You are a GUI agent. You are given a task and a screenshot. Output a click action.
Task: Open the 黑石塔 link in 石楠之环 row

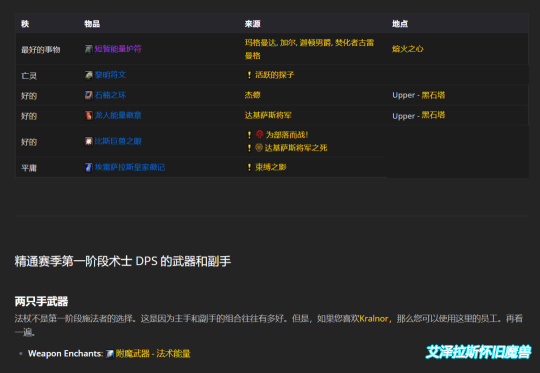pos(433,95)
